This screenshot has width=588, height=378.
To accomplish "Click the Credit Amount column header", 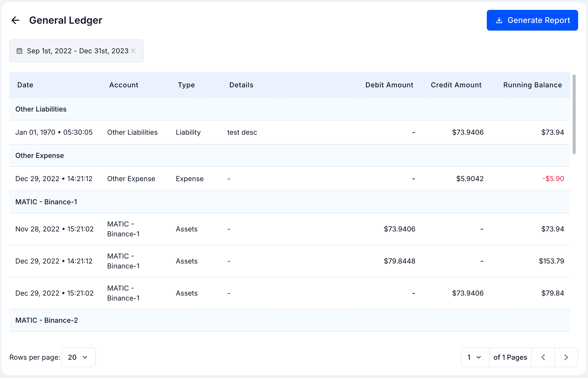I will (x=456, y=85).
